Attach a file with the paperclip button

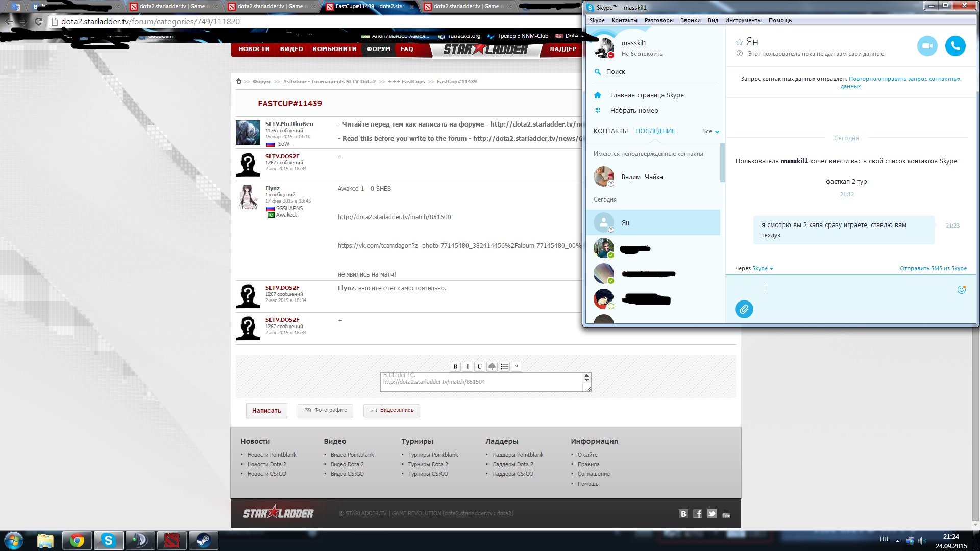point(744,309)
